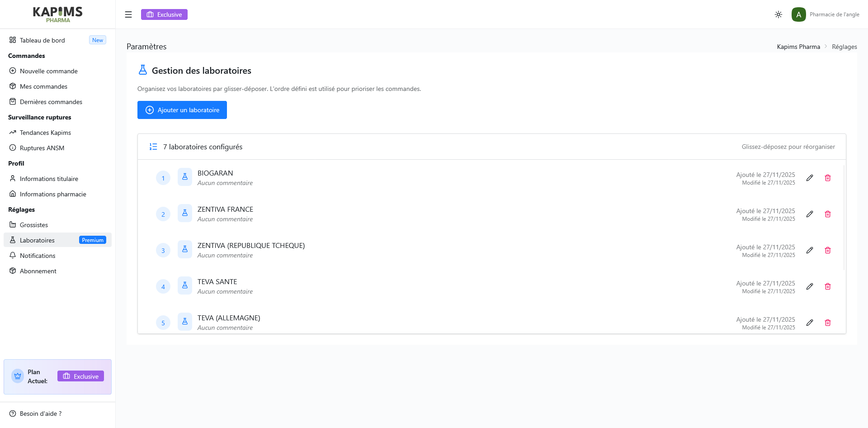
Task: Toggle the hamburger sidebar menu
Action: 128,14
